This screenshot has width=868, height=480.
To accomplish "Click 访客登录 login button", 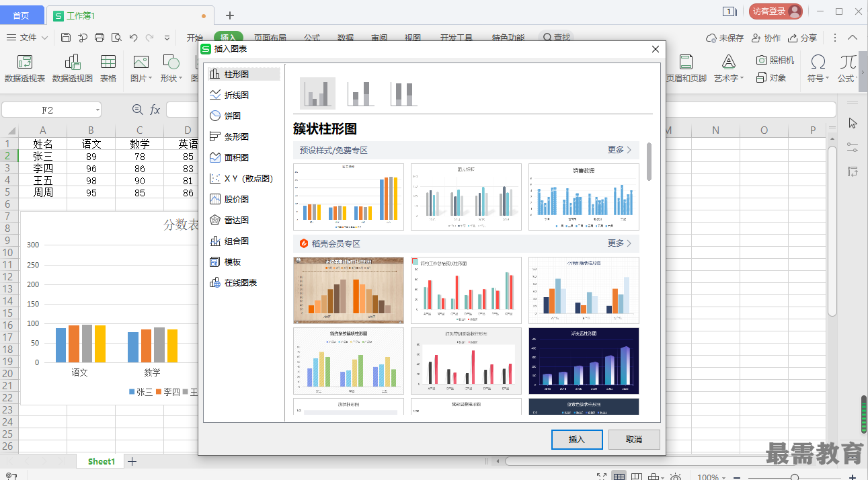I will click(776, 11).
